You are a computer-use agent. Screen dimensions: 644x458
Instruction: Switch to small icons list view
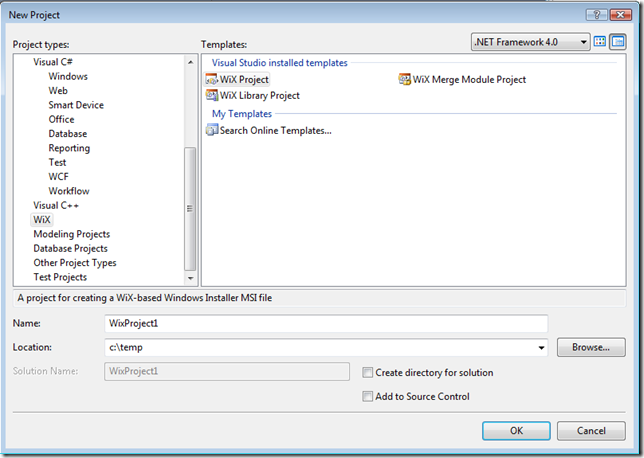click(618, 41)
